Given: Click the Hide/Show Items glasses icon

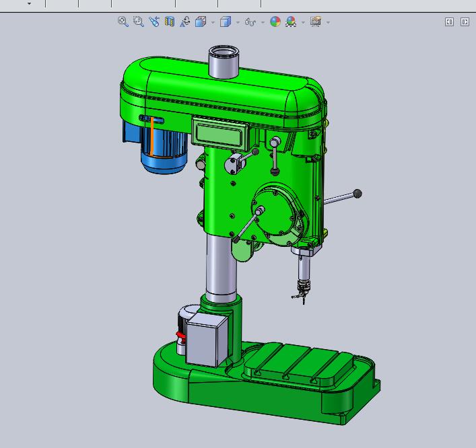Looking at the screenshot, I should (x=250, y=22).
